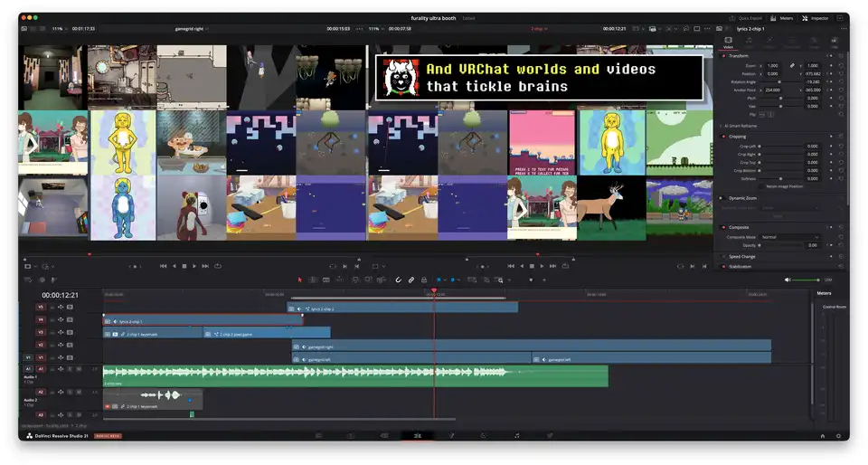Image resolution: width=868 pixels, height=465 pixels.
Task: Click the Flip horizontal icon
Action: tap(762, 115)
